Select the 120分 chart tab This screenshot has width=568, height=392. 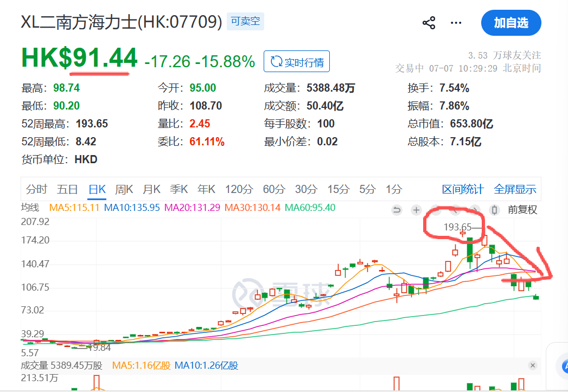click(x=239, y=189)
